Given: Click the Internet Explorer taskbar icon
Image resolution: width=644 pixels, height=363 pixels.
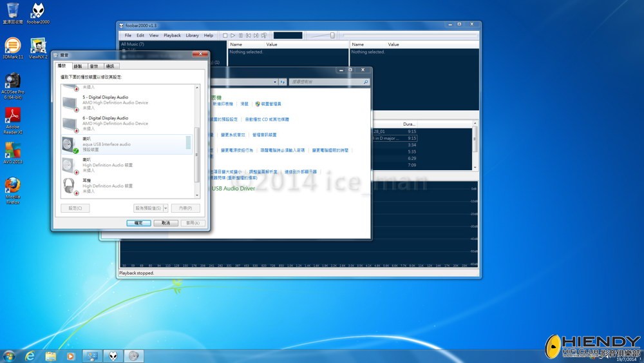Looking at the screenshot, I should [x=30, y=356].
